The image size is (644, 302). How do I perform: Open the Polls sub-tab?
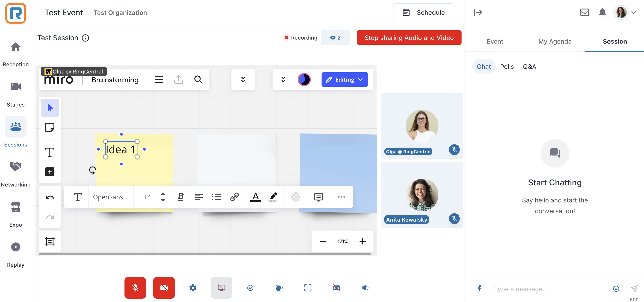click(x=507, y=67)
